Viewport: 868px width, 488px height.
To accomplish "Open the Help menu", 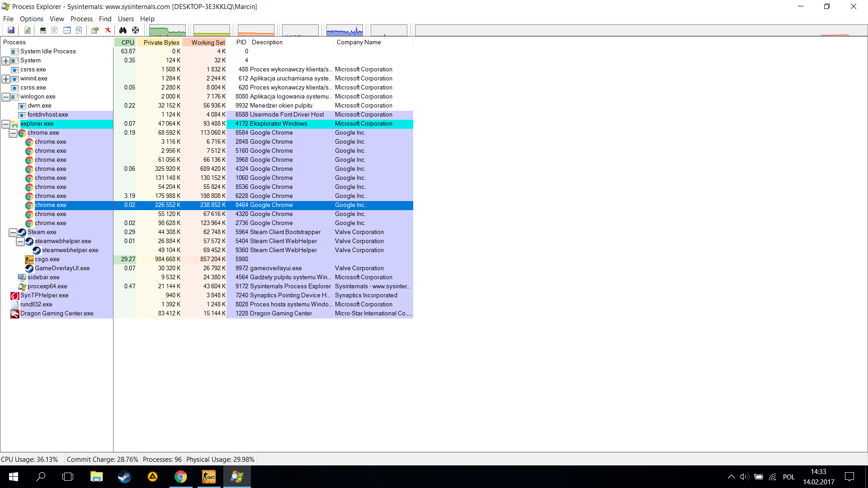I will [x=147, y=19].
